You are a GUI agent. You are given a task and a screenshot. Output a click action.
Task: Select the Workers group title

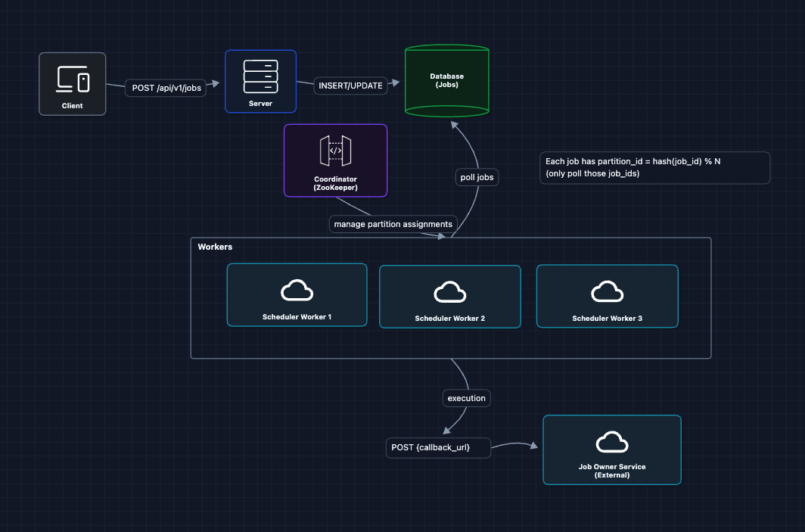click(215, 247)
